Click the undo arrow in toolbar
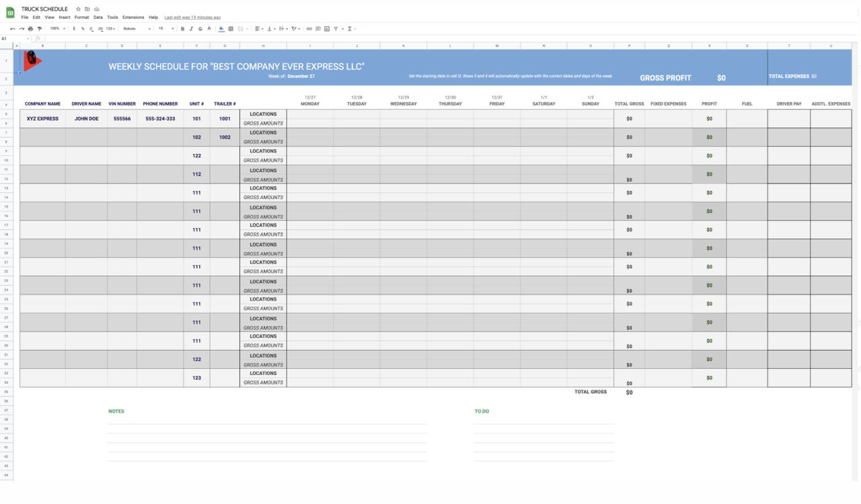Viewport: 861px width, 504px height. [x=12, y=29]
